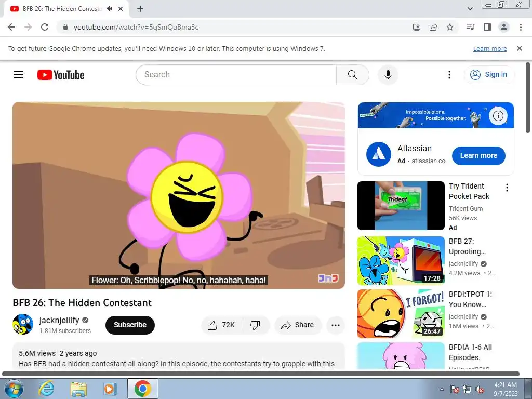This screenshot has width=532, height=399.
Task: Open new tab
Action: tap(140, 9)
